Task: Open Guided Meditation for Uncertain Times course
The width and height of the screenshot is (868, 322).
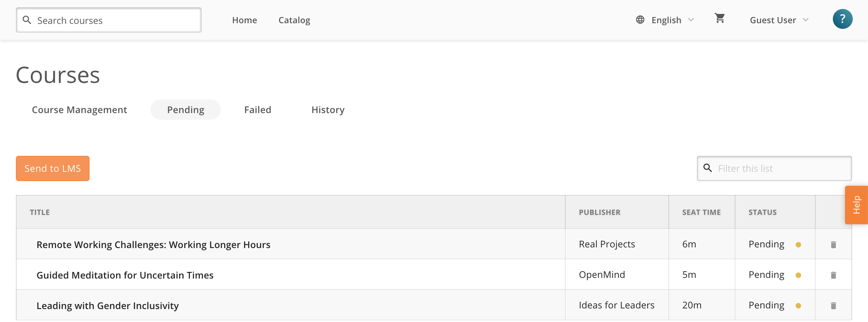Action: 125,275
